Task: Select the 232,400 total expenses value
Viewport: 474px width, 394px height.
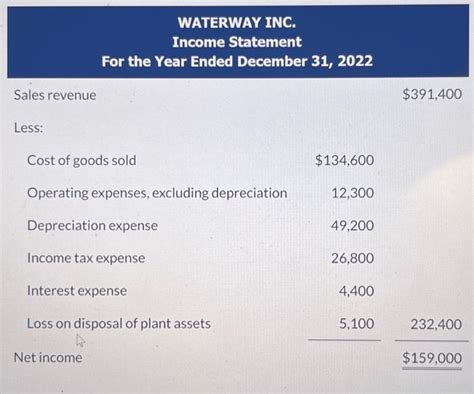Action: [436, 324]
